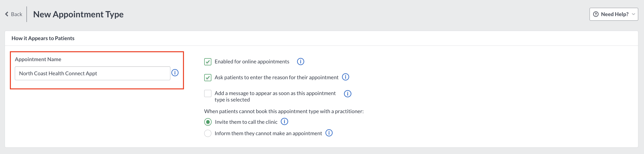Click info icon beside add message option

[x=347, y=94]
